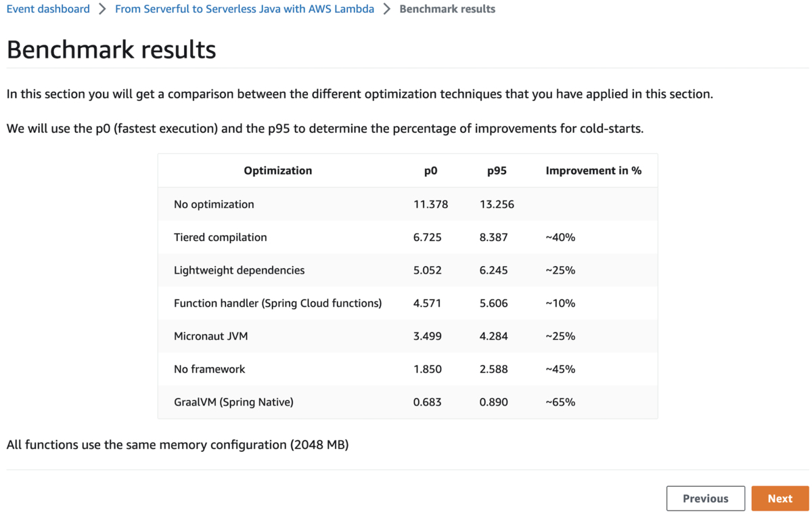Select the p95 column header

point(497,171)
